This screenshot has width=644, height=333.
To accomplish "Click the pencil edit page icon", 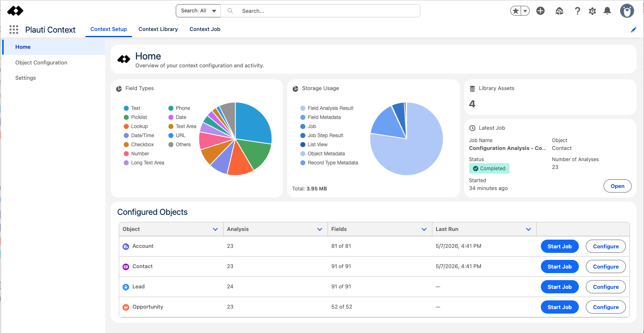I will (634, 30).
